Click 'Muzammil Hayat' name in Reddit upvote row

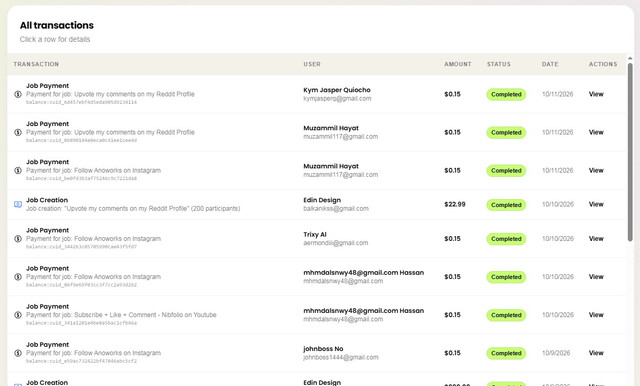tap(331, 128)
